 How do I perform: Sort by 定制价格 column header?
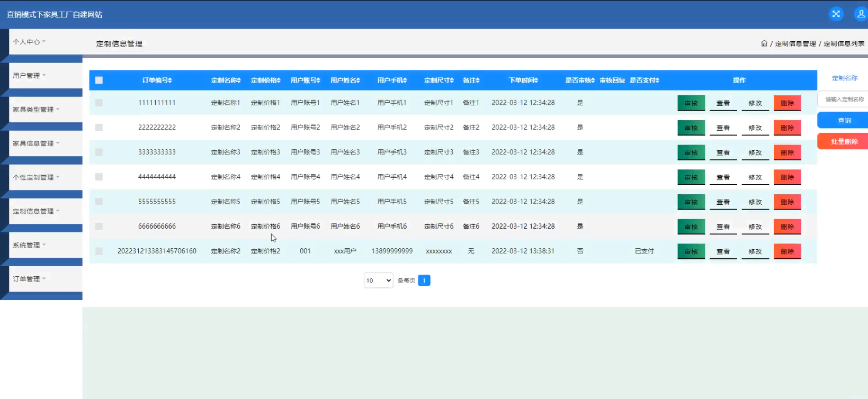[266, 80]
